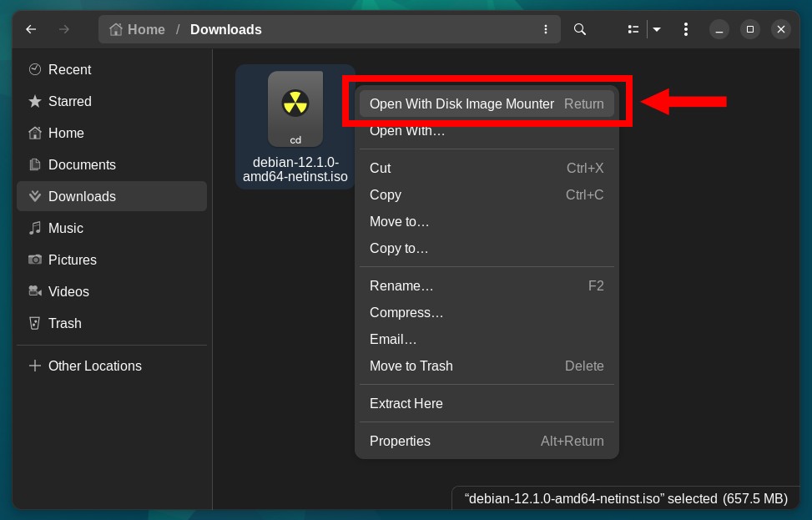Click the Home icon in path bar
The width and height of the screenshot is (812, 520).
click(115, 29)
